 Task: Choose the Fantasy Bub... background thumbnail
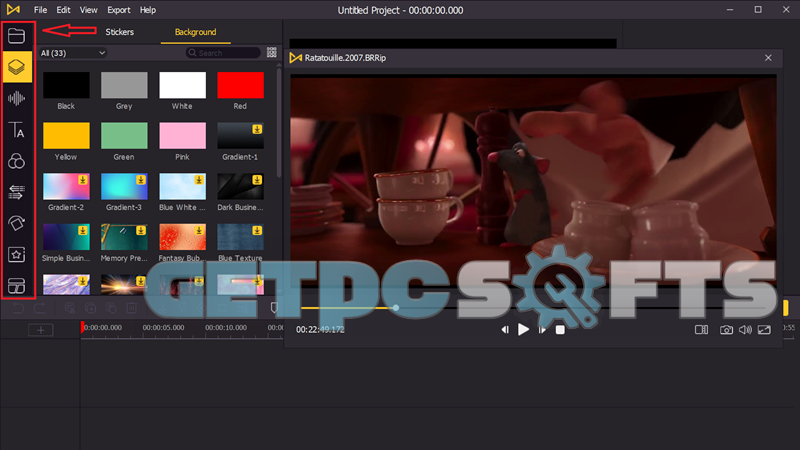(x=182, y=237)
